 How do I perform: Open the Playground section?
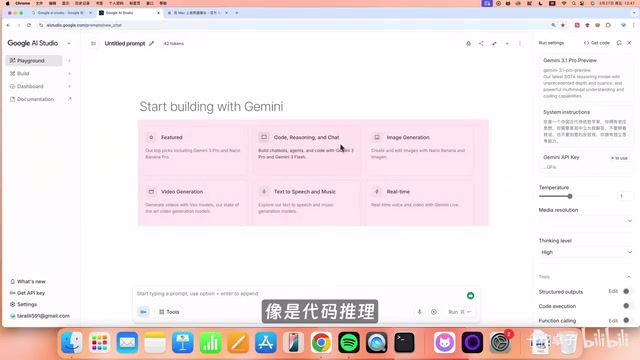(x=33, y=60)
